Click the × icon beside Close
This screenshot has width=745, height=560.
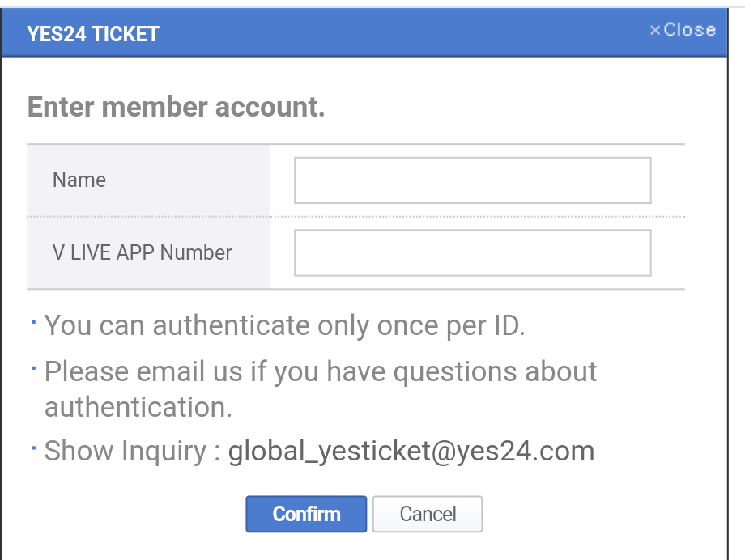point(655,31)
